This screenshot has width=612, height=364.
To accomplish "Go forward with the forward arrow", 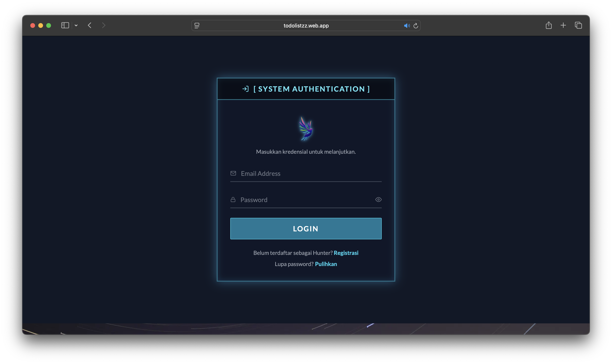I will pos(104,25).
